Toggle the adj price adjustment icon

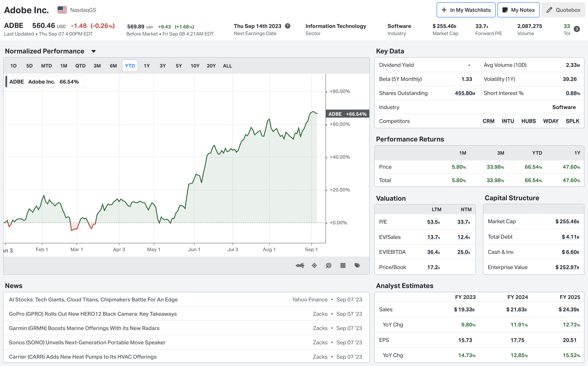pyautogui.click(x=300, y=265)
